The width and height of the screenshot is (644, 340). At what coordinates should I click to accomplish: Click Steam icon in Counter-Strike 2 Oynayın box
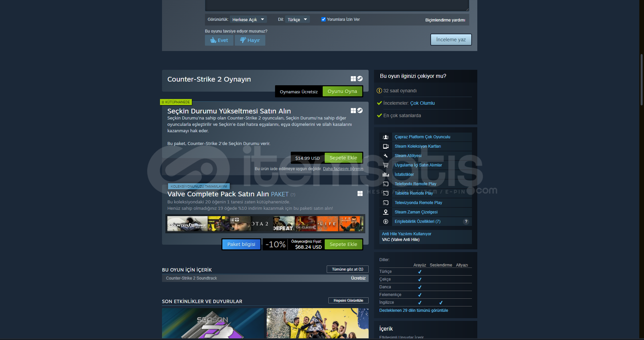click(360, 79)
